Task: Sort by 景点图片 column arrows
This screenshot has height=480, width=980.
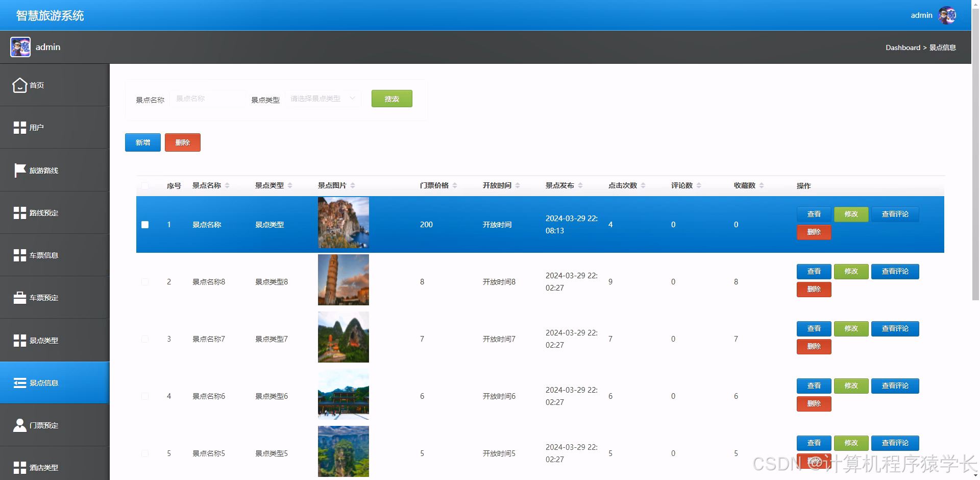Action: [353, 185]
